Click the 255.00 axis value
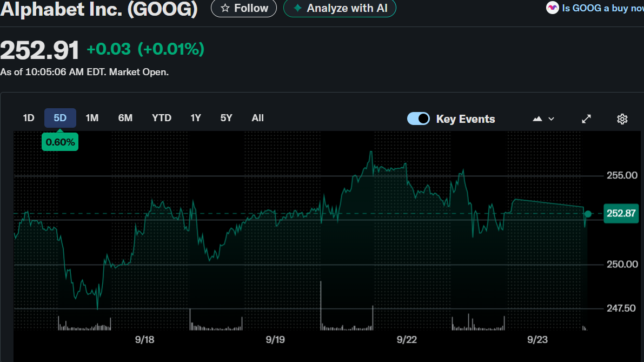 tap(622, 175)
